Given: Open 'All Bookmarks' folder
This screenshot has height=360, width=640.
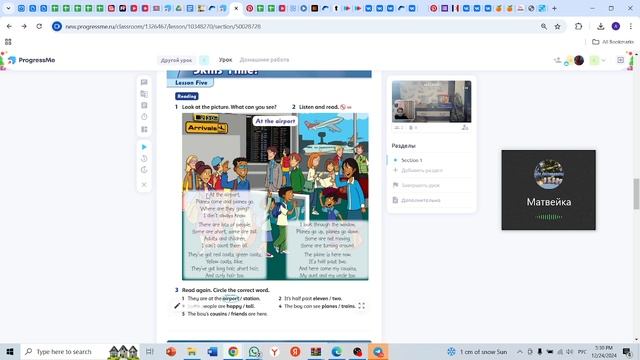Looking at the screenshot, I should point(613,42).
